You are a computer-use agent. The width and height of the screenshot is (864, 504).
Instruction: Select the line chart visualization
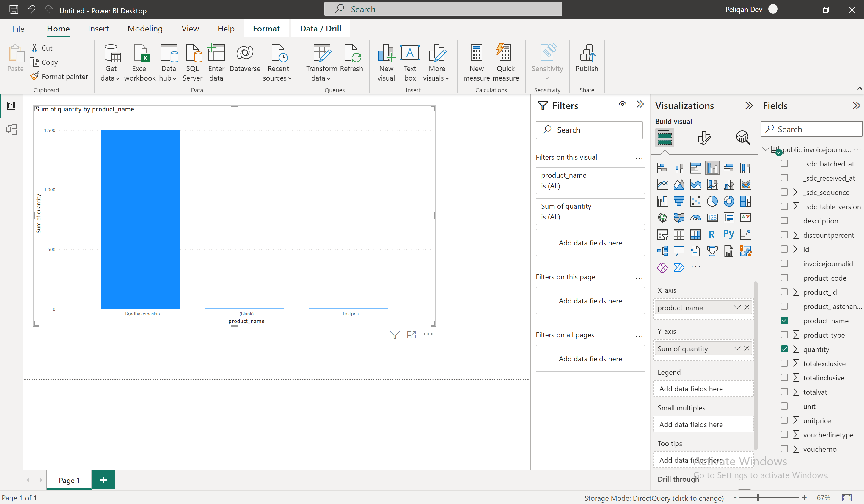tap(662, 185)
